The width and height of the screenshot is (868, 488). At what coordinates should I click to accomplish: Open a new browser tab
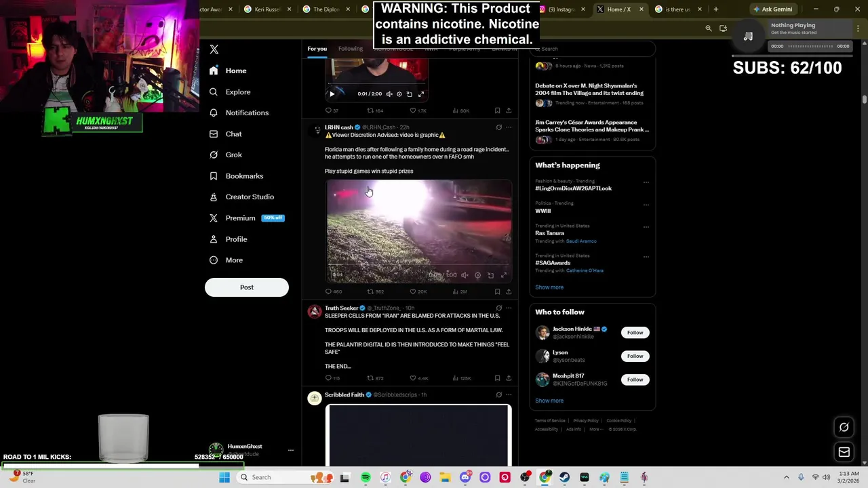715,9
